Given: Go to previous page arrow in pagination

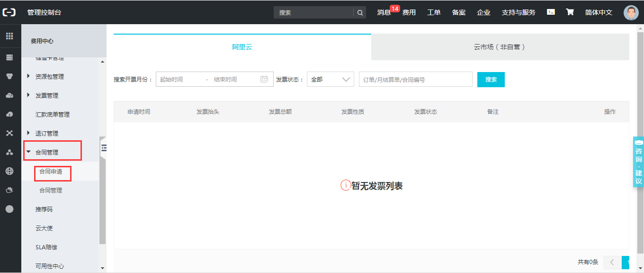Looking at the screenshot, I should pyautogui.click(x=612, y=262).
